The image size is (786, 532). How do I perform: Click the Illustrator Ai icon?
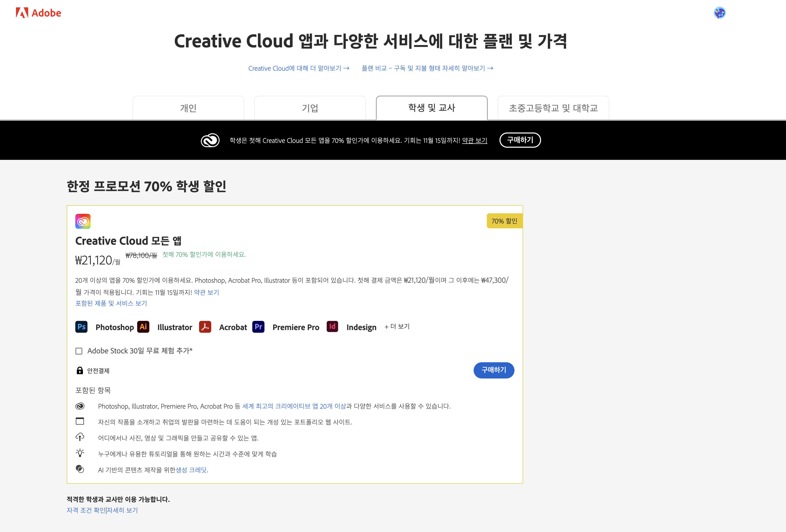(143, 327)
